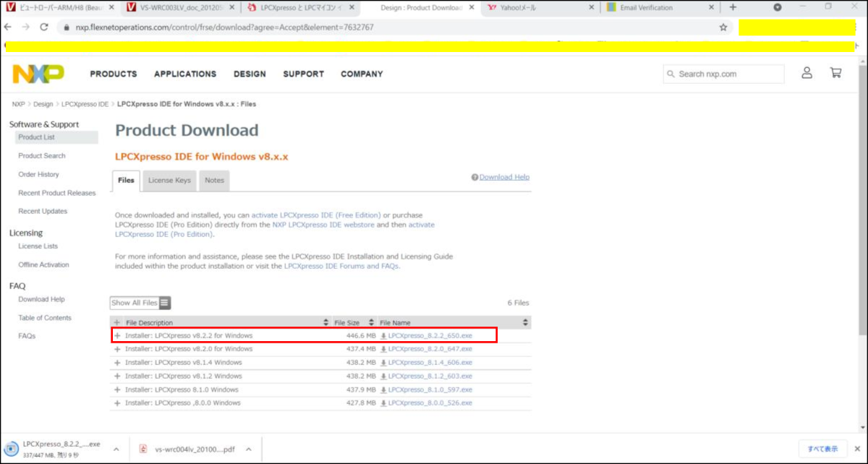The height and width of the screenshot is (464, 868).
Task: Expand the 8.0.0 Windows installer row
Action: coord(117,403)
